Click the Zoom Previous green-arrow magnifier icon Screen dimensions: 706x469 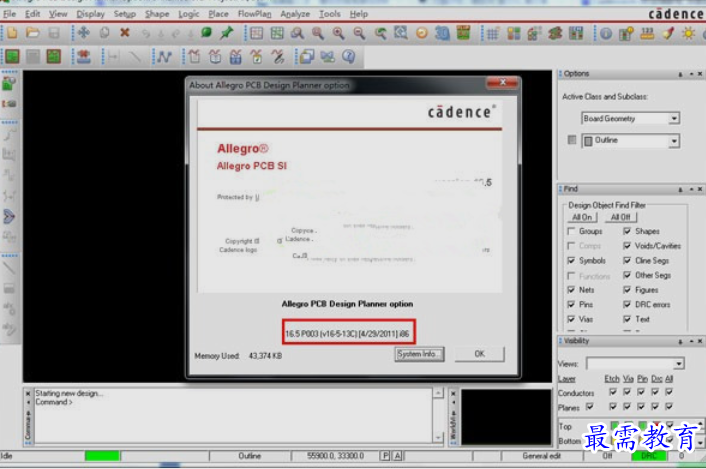(x=380, y=33)
